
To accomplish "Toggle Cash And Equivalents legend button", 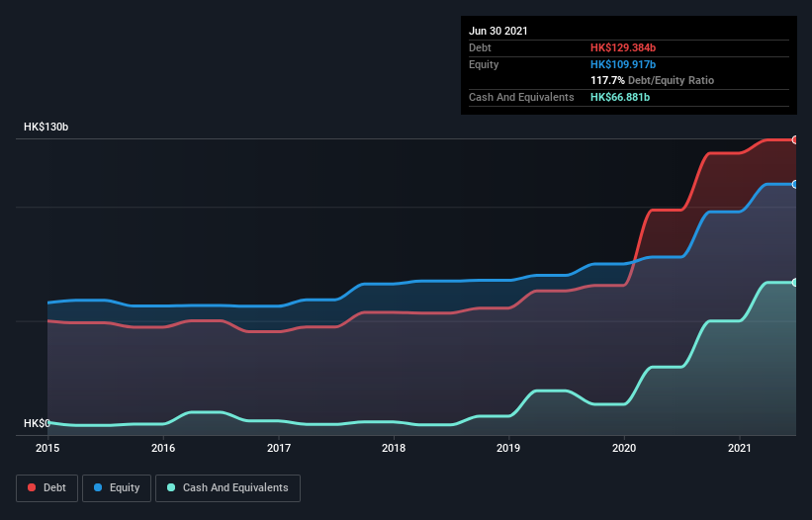I will 227,488.
